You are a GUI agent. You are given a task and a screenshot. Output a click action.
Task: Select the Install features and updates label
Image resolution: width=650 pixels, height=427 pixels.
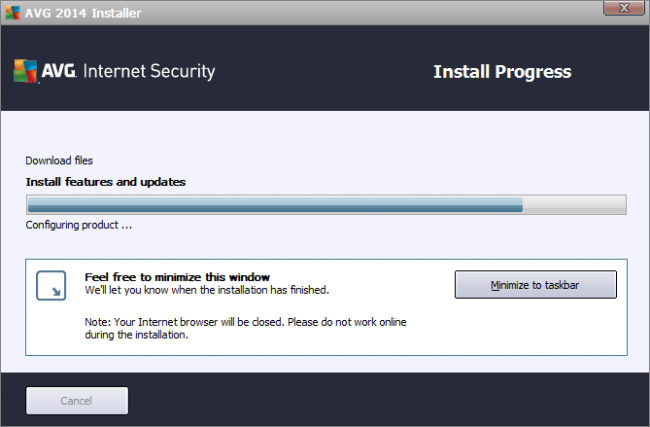pos(105,182)
